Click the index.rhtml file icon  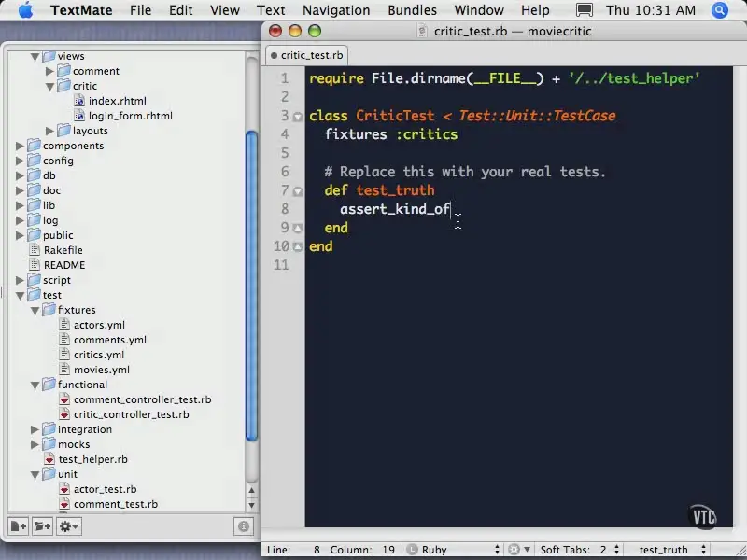click(79, 101)
